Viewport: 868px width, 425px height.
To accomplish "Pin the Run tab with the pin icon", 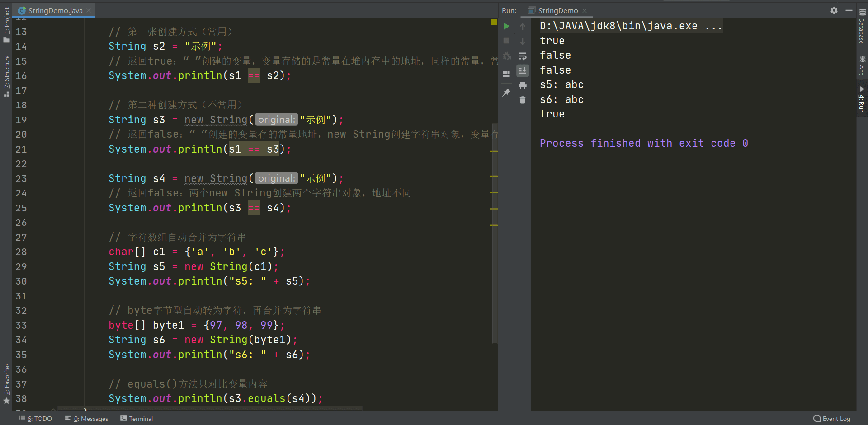I will coord(506,93).
